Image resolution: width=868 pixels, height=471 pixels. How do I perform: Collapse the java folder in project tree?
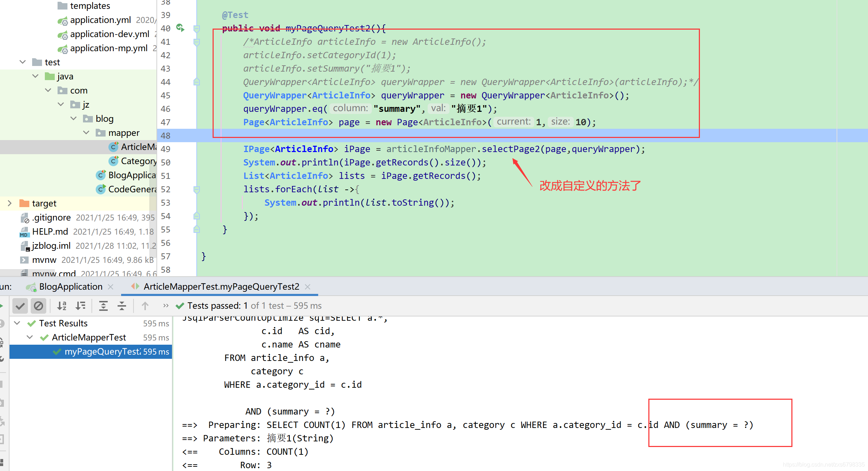pyautogui.click(x=35, y=76)
